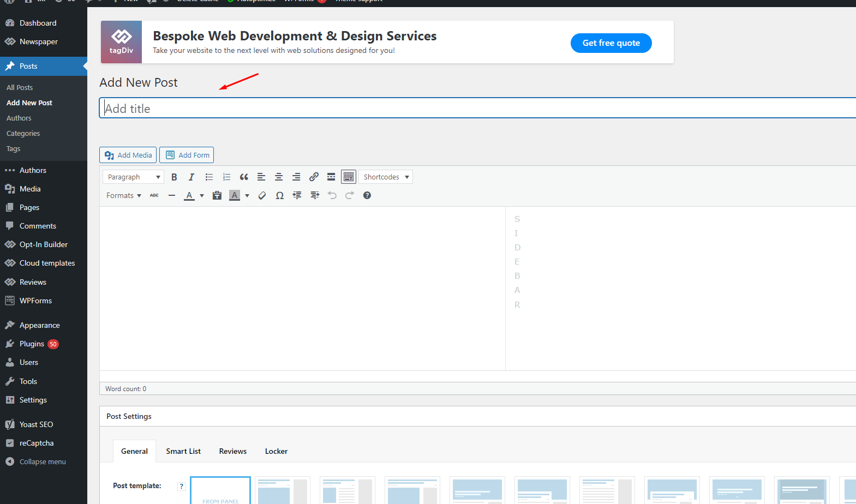The image size is (856, 504).
Task: Open the background color picker arrow
Action: click(247, 195)
